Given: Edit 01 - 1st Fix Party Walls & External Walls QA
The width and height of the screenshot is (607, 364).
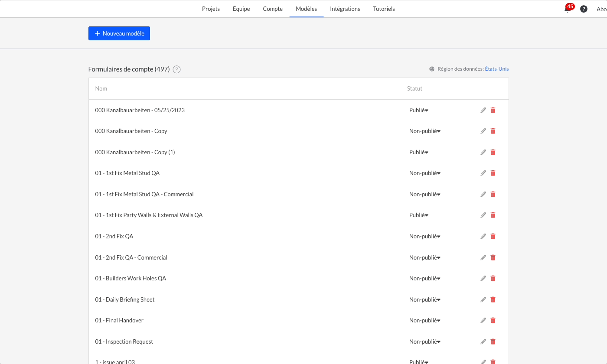Looking at the screenshot, I should [483, 215].
